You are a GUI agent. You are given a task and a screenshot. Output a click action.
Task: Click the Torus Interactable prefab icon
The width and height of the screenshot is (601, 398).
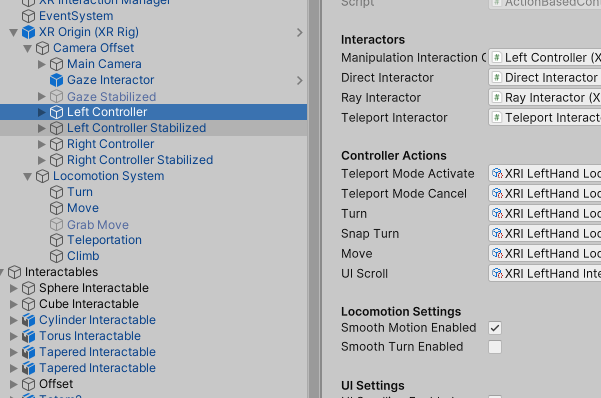(28, 336)
